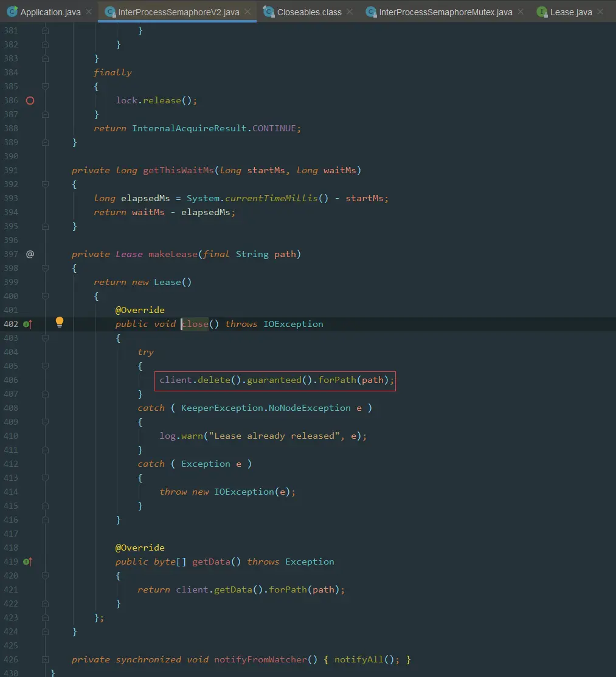616x677 pixels.
Task: Click the fold end marker on line 395
Action: (46, 226)
